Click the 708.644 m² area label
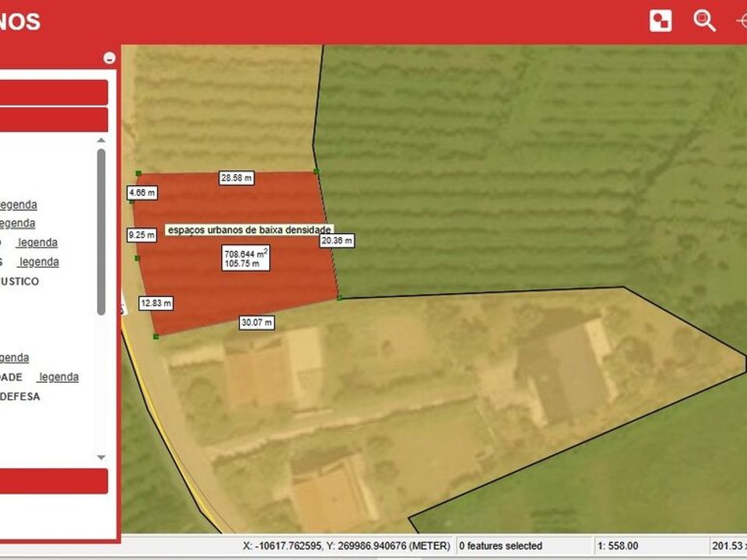The width and height of the screenshot is (747, 560). tap(246, 258)
